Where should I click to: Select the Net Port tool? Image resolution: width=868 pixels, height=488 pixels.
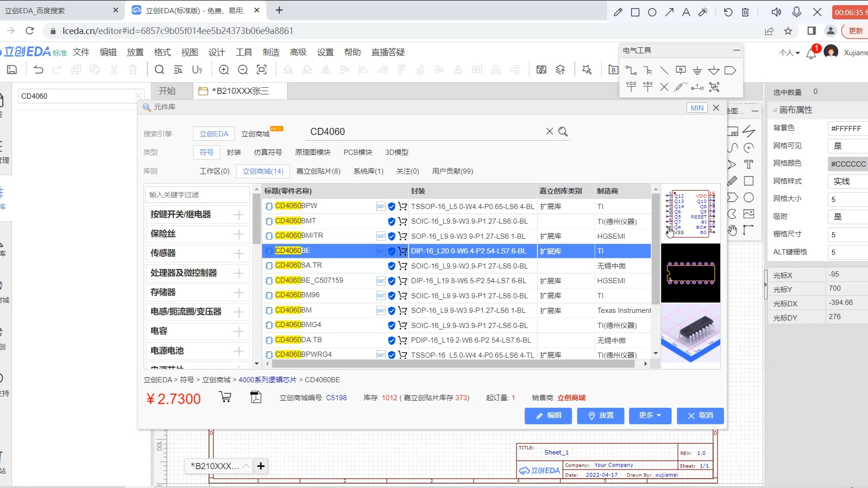[730, 71]
